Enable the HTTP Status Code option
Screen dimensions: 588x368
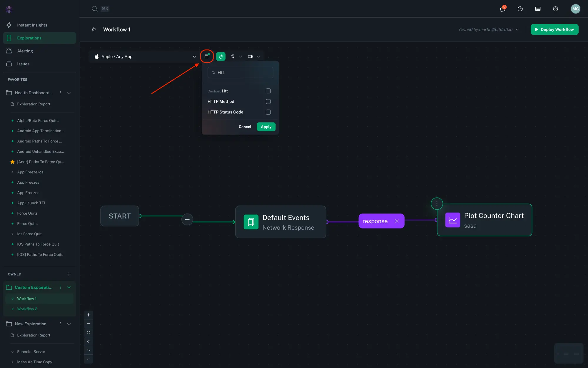(268, 112)
